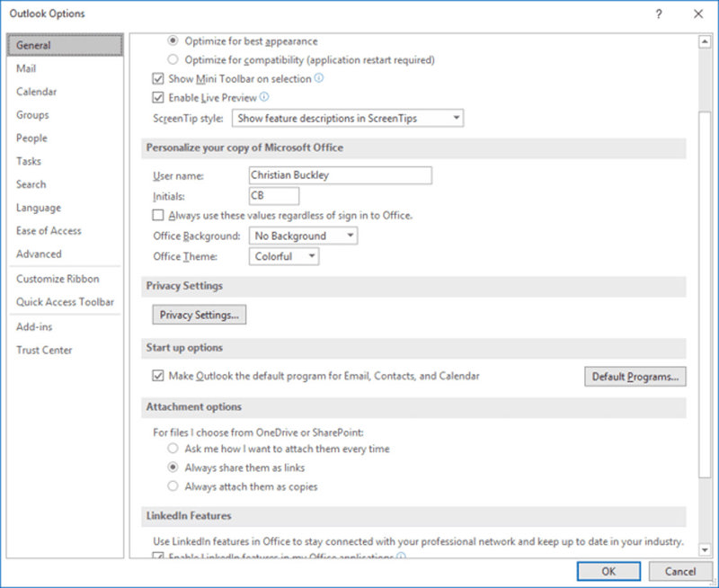Open the Trust Center section

[44, 350]
